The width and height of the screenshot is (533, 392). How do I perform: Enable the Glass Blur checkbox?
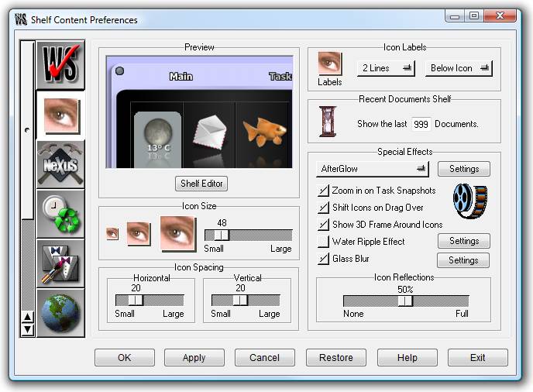[324, 259]
